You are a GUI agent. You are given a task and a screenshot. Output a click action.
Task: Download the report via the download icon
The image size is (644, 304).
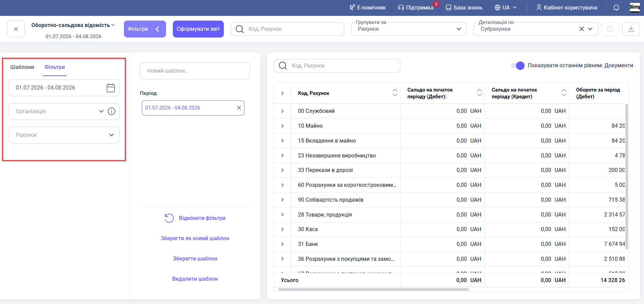[x=631, y=29]
